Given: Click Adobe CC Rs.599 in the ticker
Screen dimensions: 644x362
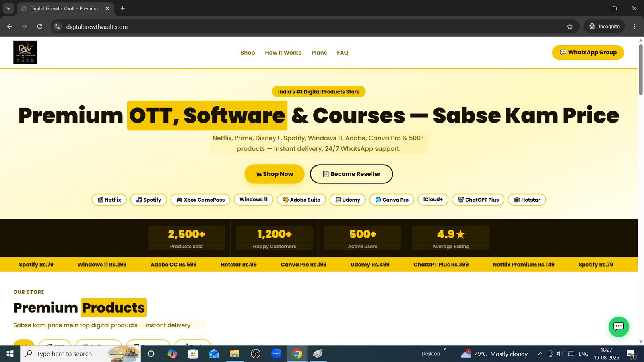Looking at the screenshot, I should click(173, 265).
